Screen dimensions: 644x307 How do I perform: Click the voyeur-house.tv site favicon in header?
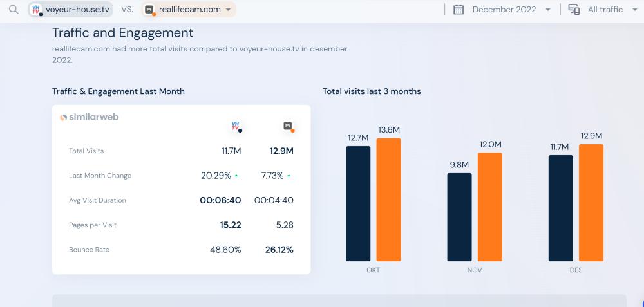37,10
